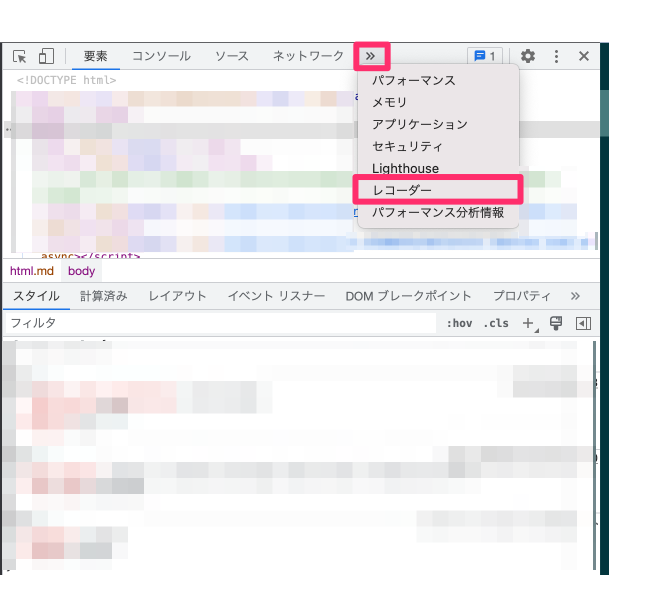Select アプリケーション menu entry
The height and width of the screenshot is (616, 650).
(438, 124)
